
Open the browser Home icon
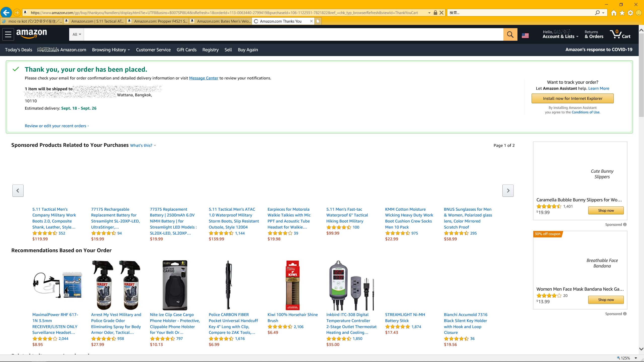[x=614, y=13]
